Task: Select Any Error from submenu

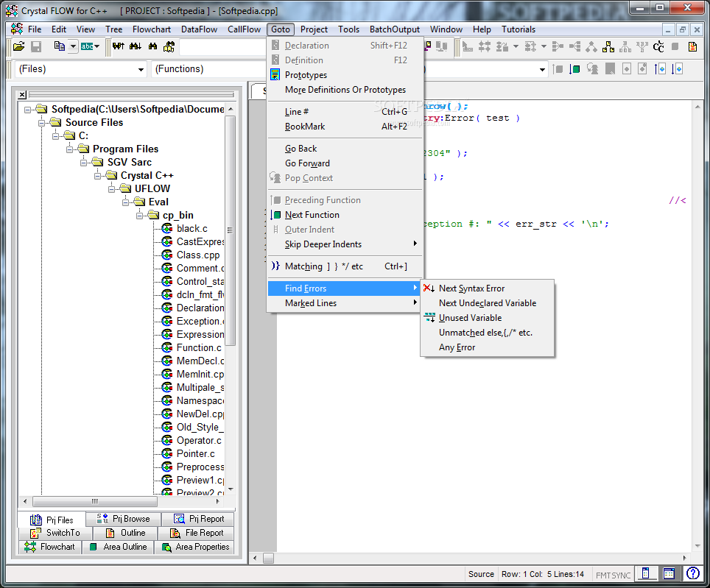Action: pyautogui.click(x=488, y=347)
